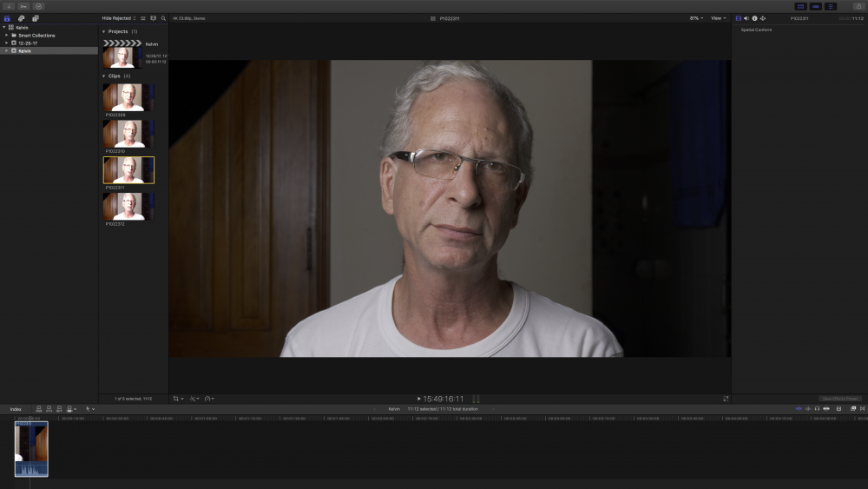The width and height of the screenshot is (868, 489).
Task: Open the Keyword Editor key icon
Action: tap(23, 6)
